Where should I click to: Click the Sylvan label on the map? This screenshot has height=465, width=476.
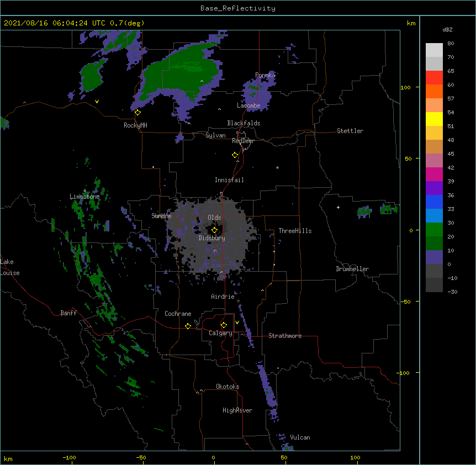[215, 135]
